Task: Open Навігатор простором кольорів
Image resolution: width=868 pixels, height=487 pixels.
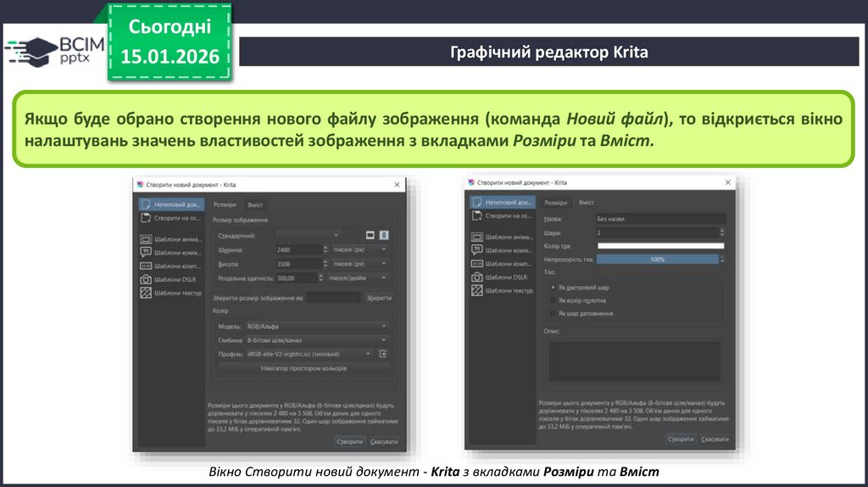Action: click(303, 368)
